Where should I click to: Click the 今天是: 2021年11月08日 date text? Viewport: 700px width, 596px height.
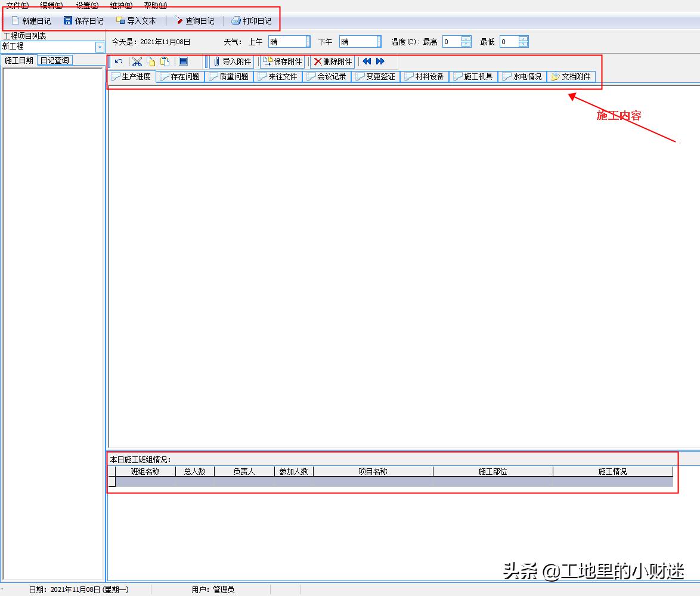[151, 42]
